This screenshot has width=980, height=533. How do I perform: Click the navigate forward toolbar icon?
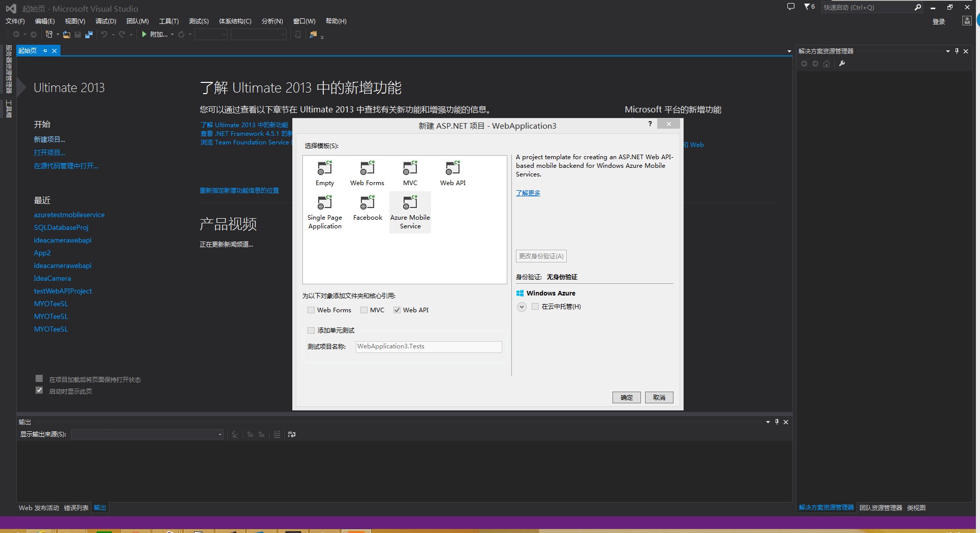pyautogui.click(x=34, y=35)
